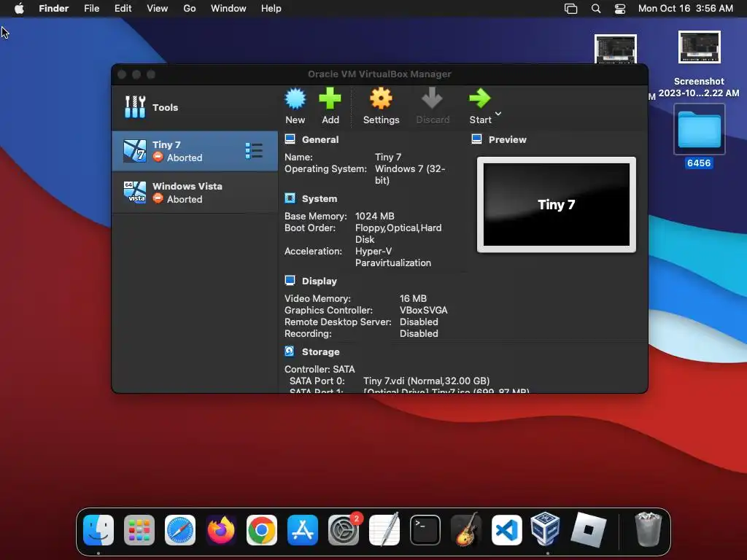Click the Preview section header
747x560 pixels.
(x=508, y=139)
